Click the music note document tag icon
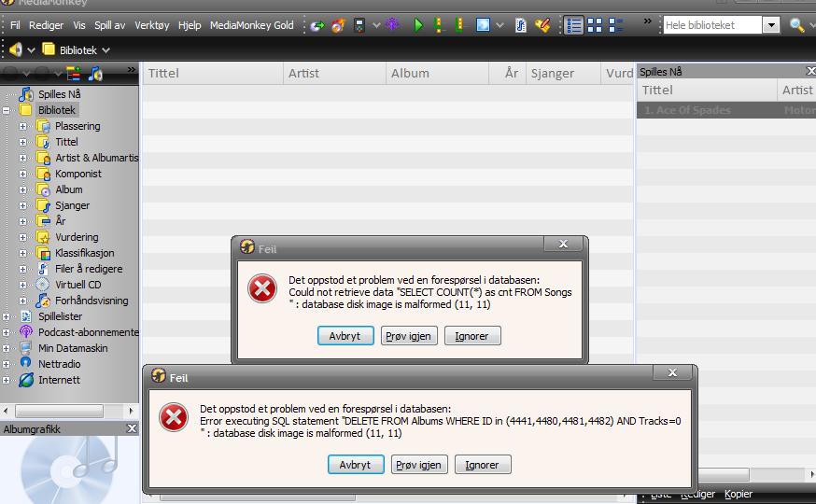The image size is (816, 504). (x=520, y=25)
